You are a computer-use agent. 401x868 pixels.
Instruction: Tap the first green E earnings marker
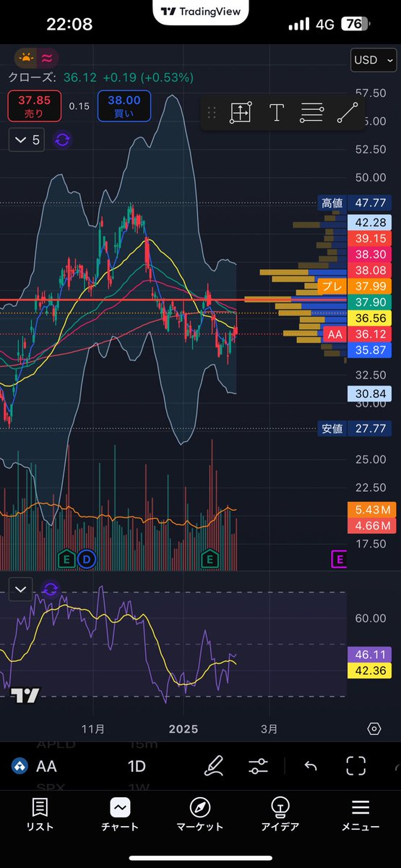pos(66,558)
